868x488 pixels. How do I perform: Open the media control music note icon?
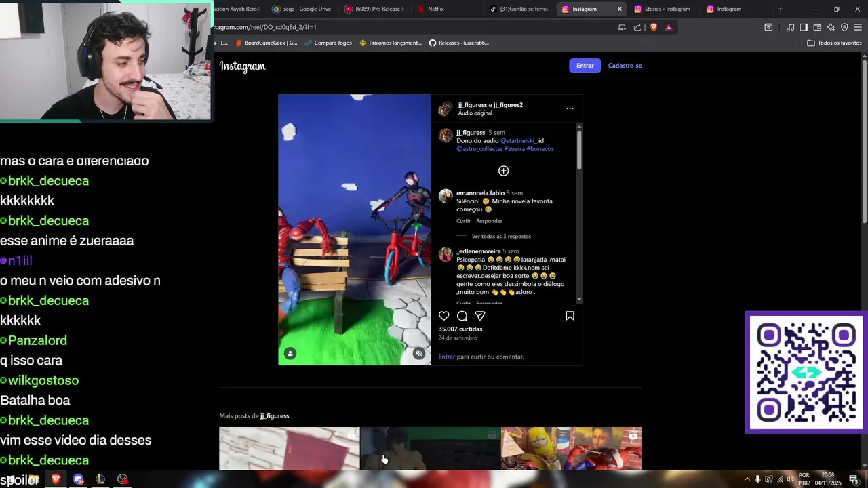pyautogui.click(x=790, y=27)
